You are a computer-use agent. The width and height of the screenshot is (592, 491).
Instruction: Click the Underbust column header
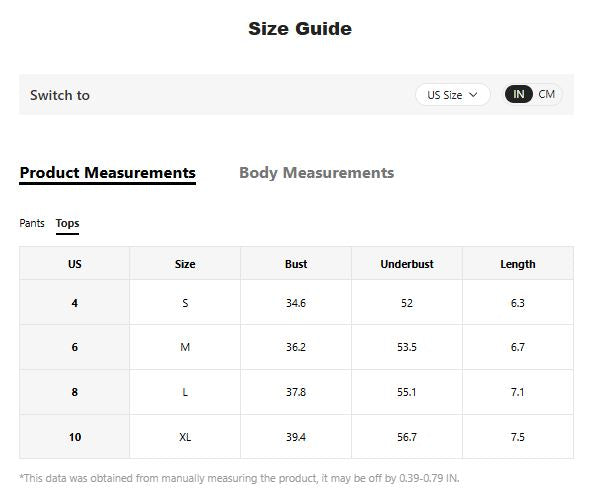(407, 264)
